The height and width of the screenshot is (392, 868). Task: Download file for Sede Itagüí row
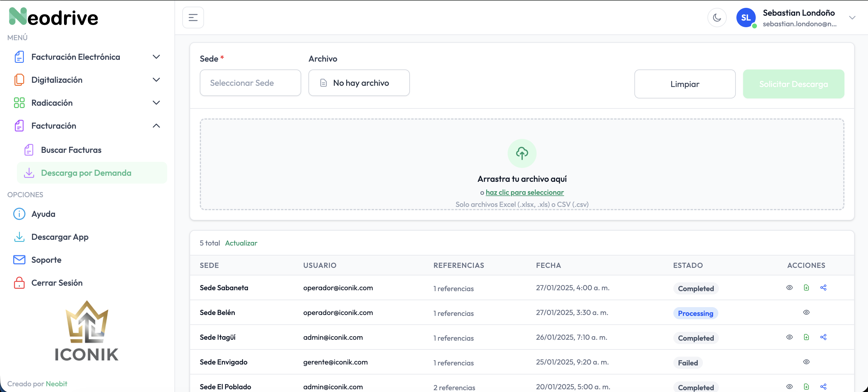click(x=806, y=337)
